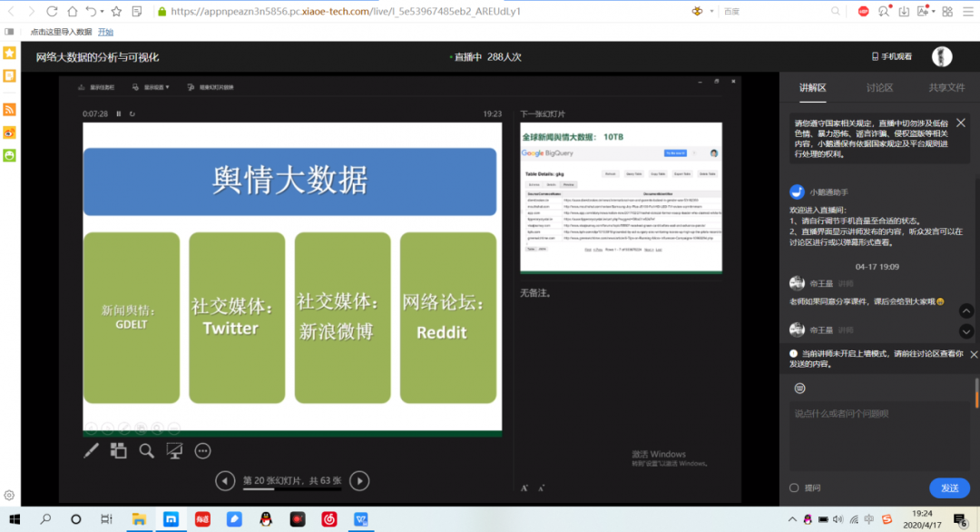Select the zoom magnifier tool under slide

coord(146,450)
